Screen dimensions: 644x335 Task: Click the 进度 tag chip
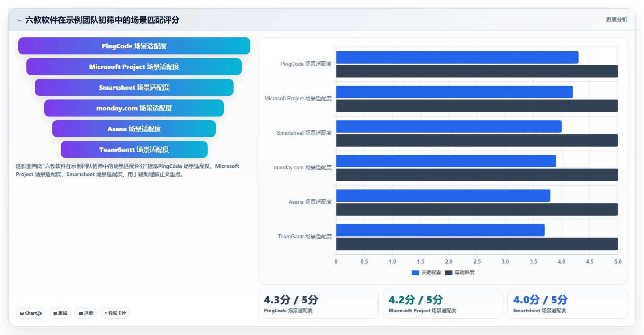click(86, 313)
